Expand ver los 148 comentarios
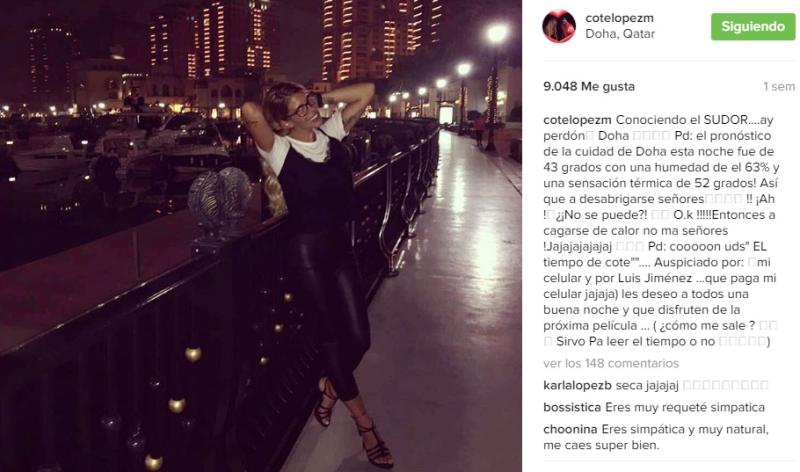This screenshot has width=800, height=472. click(611, 363)
